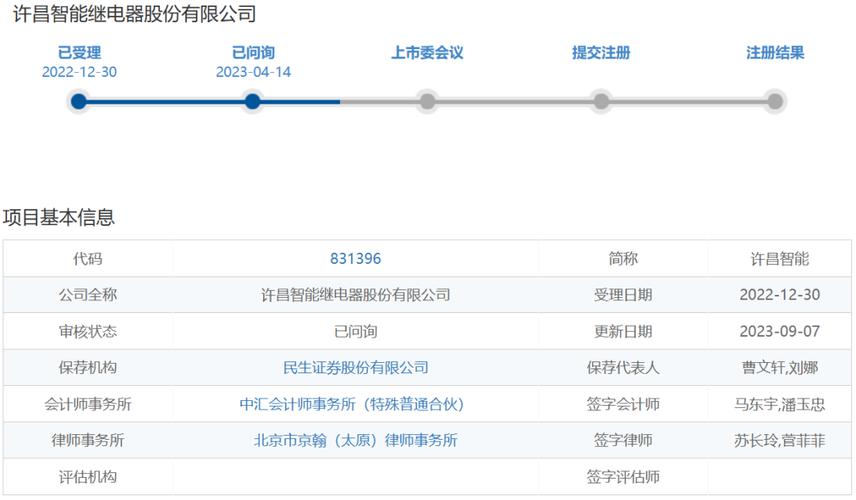Select the 提交注册 stage label
856x500 pixels.
601,53
